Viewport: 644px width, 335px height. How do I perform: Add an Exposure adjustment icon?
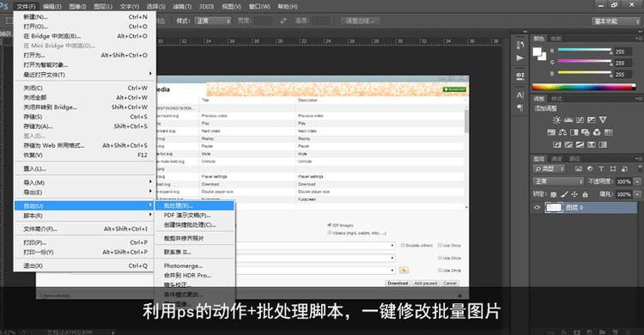pyautogui.click(x=591, y=119)
